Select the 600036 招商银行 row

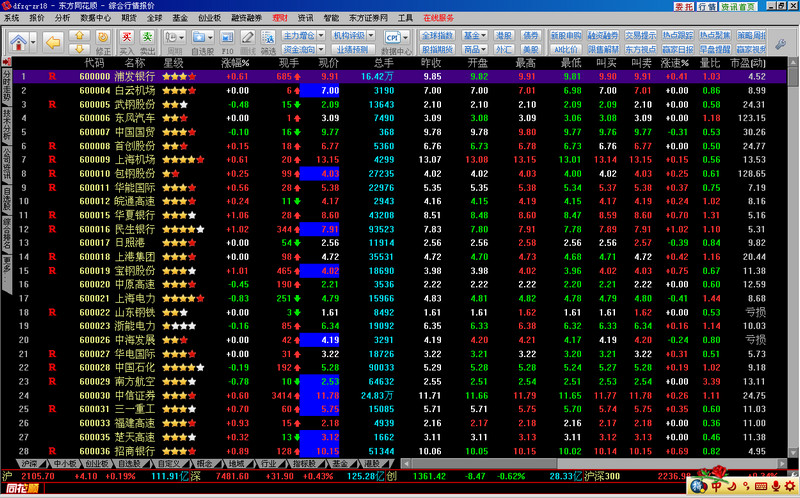click(x=399, y=451)
